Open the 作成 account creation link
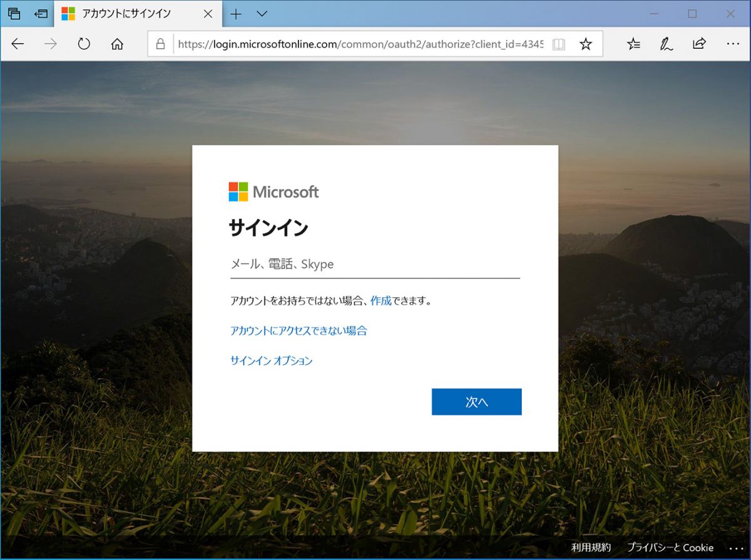This screenshot has width=751, height=560. coord(381,300)
